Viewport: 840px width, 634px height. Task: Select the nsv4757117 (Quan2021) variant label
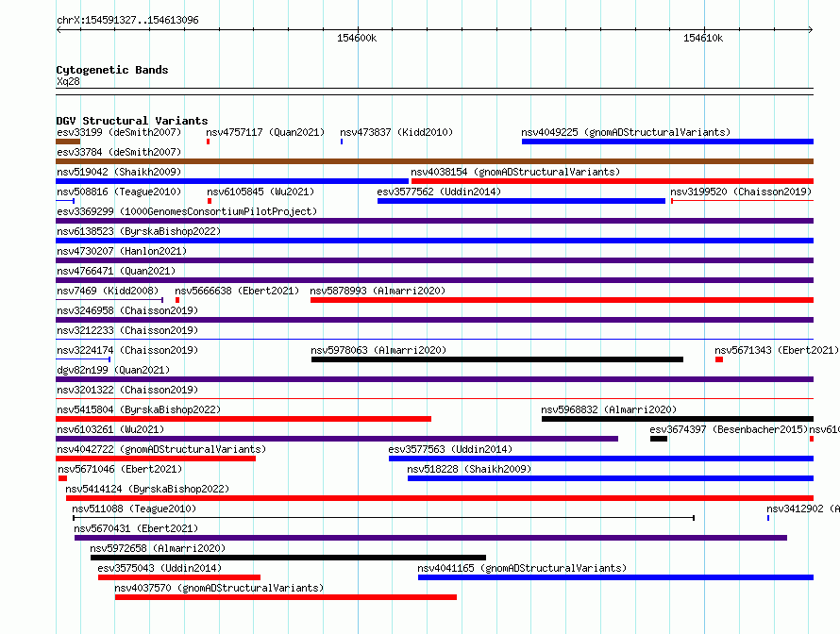click(x=265, y=132)
